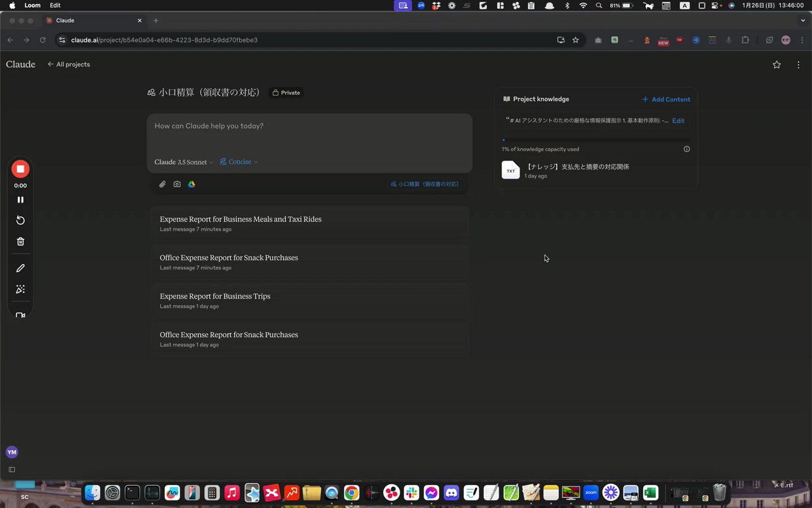Go back to All projects

coord(69,64)
